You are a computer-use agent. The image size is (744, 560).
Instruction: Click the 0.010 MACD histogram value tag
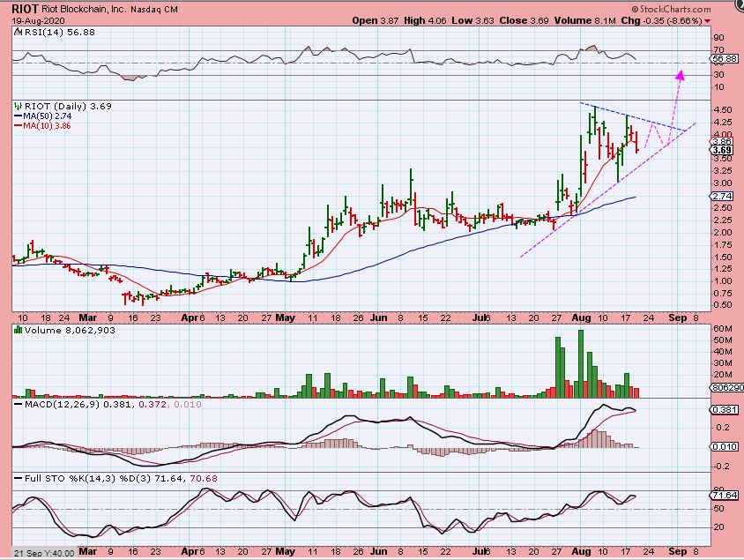pos(724,446)
